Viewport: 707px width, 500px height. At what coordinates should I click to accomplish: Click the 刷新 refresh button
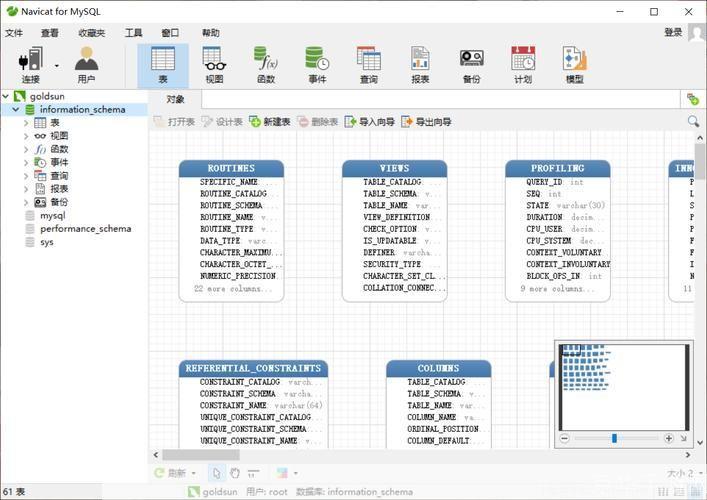170,473
